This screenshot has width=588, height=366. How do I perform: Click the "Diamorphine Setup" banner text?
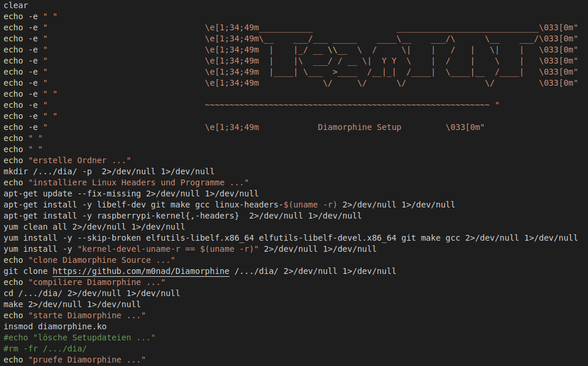359,128
